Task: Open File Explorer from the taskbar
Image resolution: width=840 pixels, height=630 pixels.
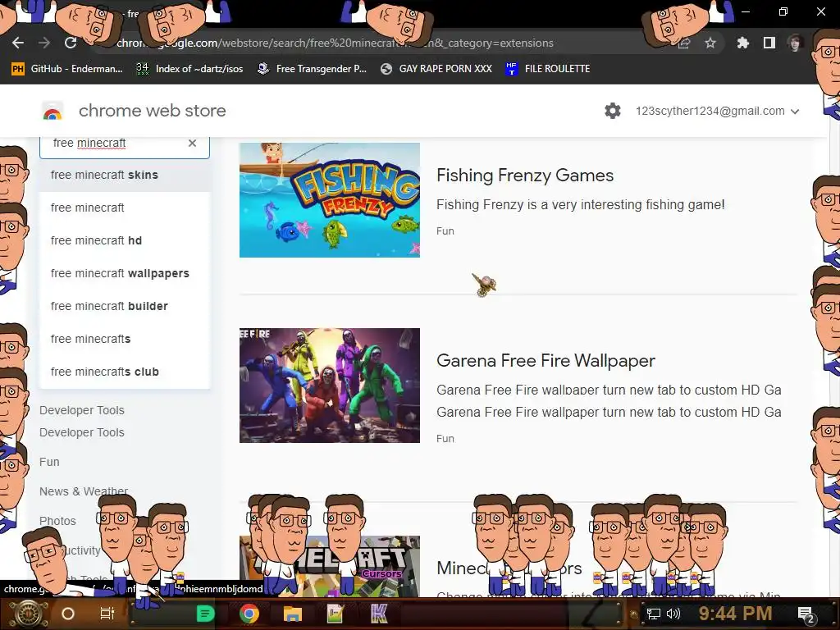Action: (x=293, y=614)
